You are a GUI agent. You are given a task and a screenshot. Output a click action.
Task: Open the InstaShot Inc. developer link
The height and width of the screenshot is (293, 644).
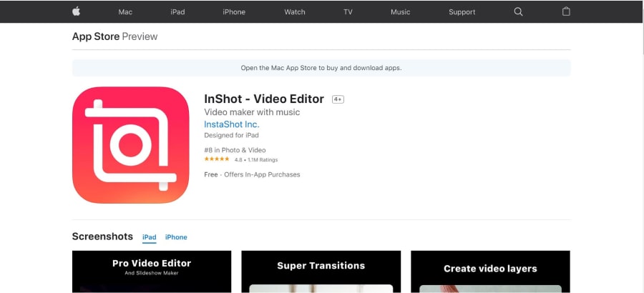click(232, 124)
